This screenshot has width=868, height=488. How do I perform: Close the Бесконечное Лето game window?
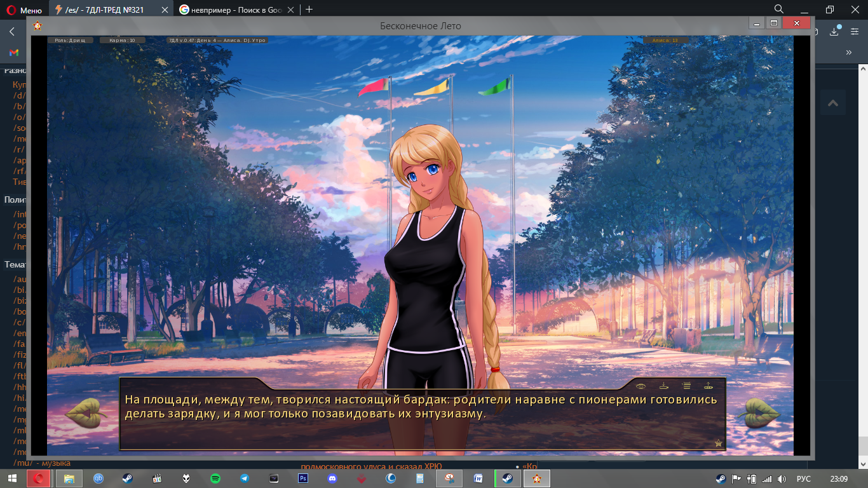click(x=796, y=23)
